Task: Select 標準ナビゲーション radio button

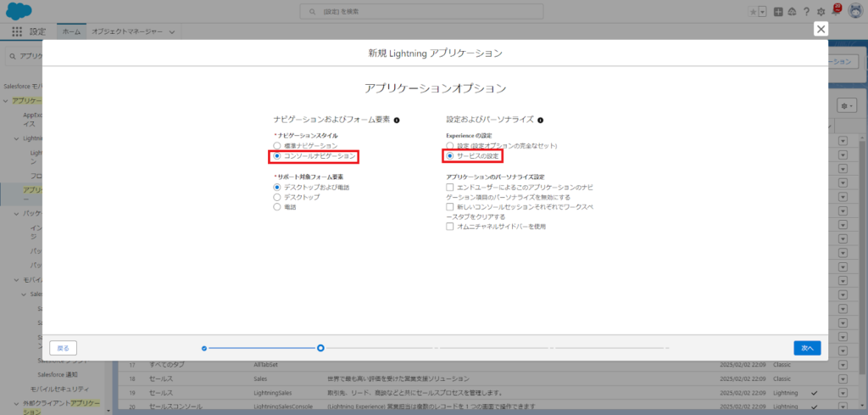Action: [x=277, y=145]
